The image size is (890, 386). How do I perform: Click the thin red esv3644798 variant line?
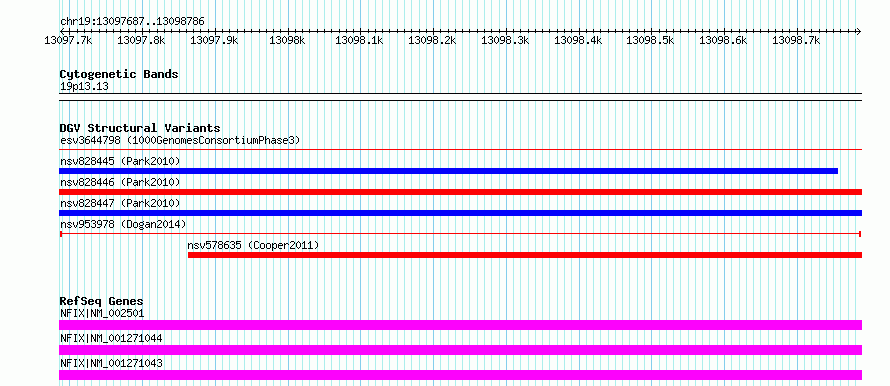[x=460, y=150]
